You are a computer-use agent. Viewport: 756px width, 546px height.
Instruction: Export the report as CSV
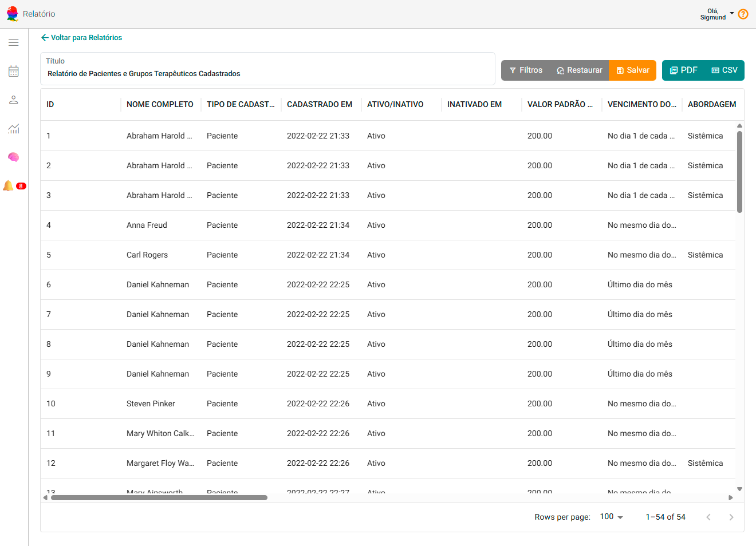tap(724, 70)
